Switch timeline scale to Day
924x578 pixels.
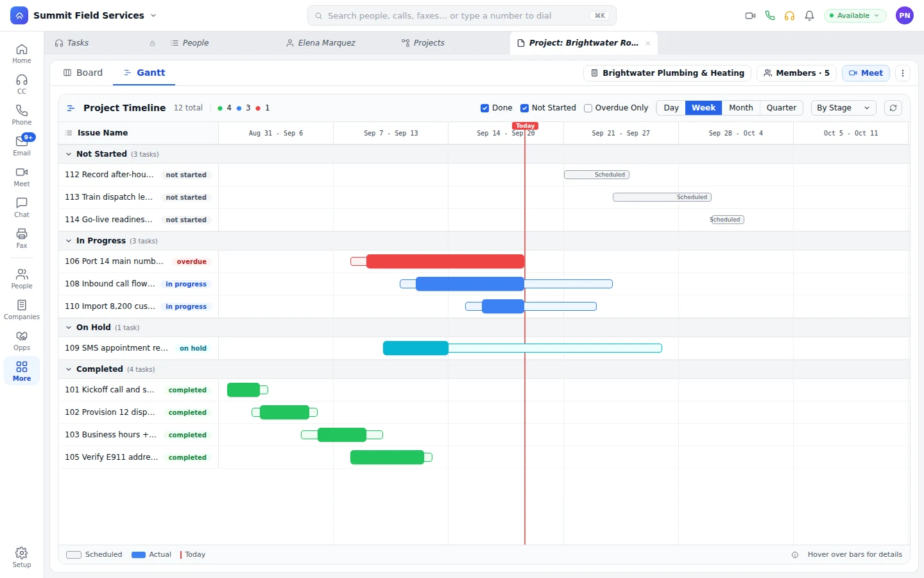coord(671,108)
